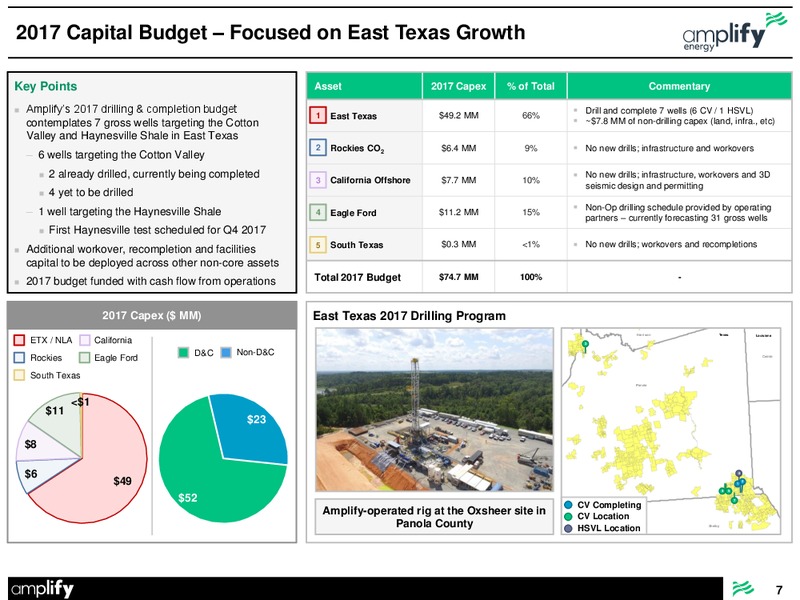The width and height of the screenshot is (800, 600).
Task: Click the ETX / NLA legend swatch
Action: click(x=19, y=340)
